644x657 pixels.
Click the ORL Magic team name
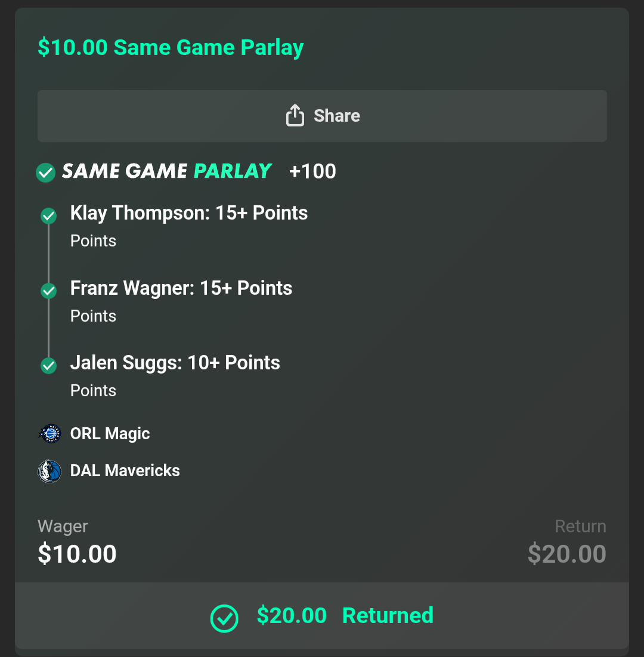tap(110, 434)
